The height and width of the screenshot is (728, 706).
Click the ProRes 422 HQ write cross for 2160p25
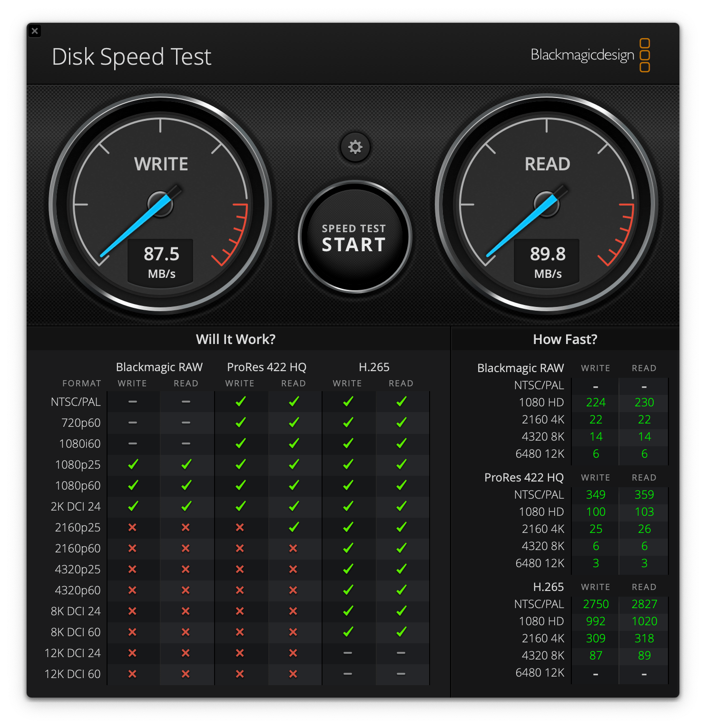coord(240,527)
